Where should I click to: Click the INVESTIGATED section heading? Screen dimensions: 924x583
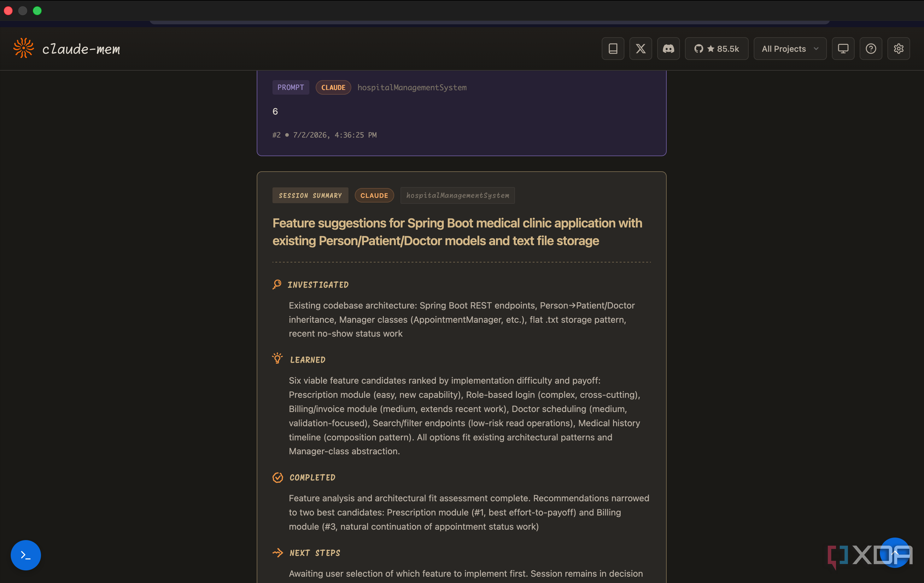[318, 285]
